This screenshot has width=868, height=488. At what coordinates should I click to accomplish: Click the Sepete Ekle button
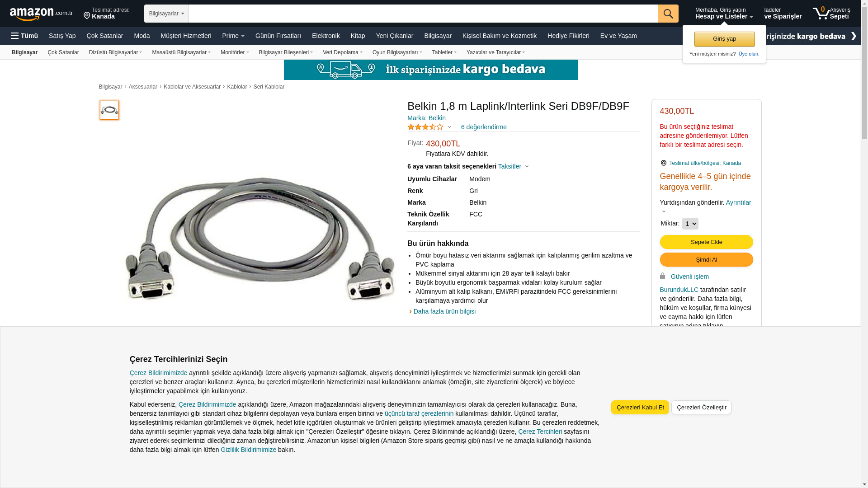click(706, 242)
